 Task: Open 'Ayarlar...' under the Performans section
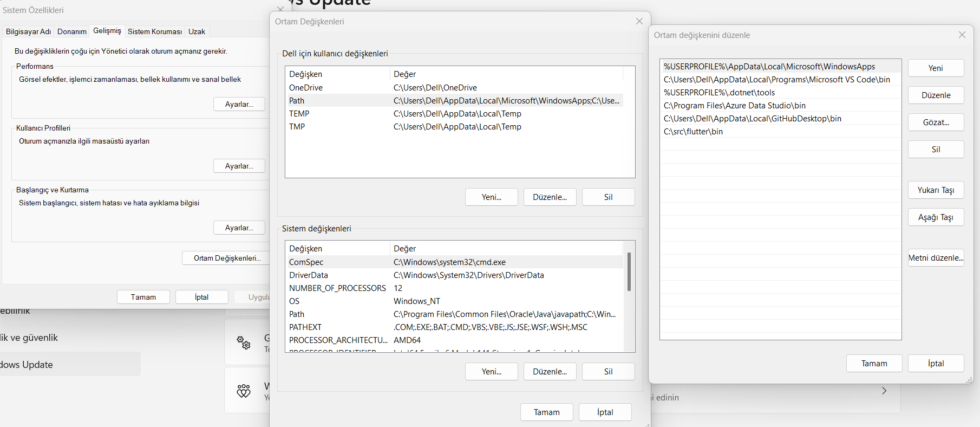point(239,104)
